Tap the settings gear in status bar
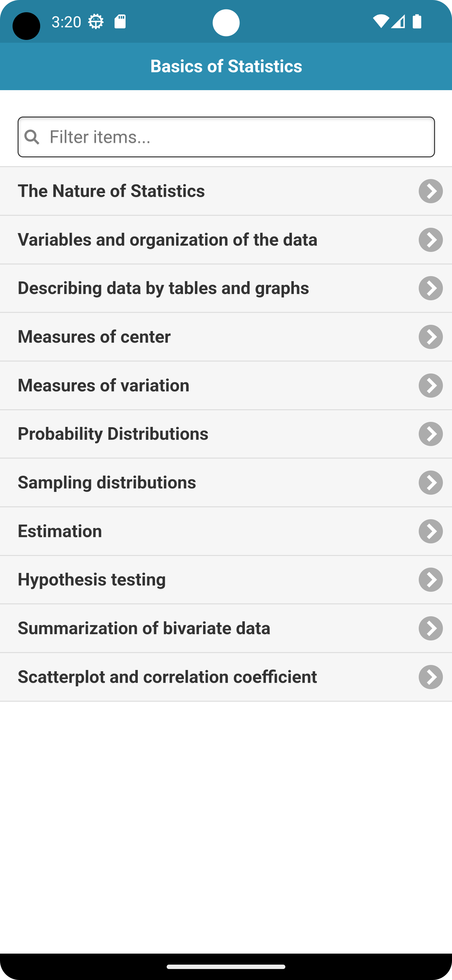The image size is (452, 980). click(x=96, y=22)
